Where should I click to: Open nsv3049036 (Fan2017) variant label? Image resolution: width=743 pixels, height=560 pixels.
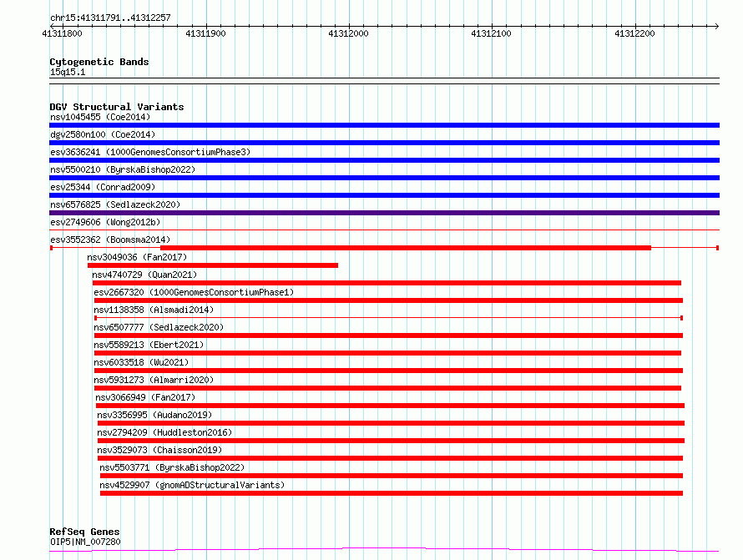coord(137,257)
